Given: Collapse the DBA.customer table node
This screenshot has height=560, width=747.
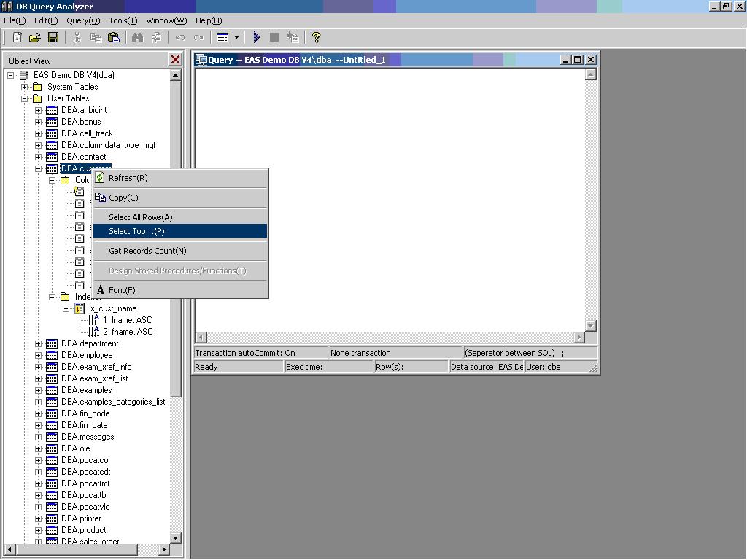Looking at the screenshot, I should click(x=38, y=168).
